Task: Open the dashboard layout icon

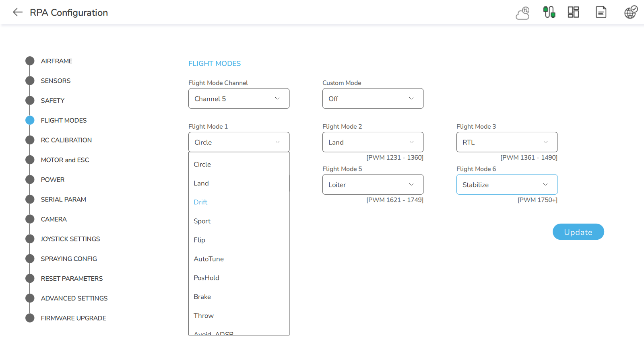Action: click(573, 12)
